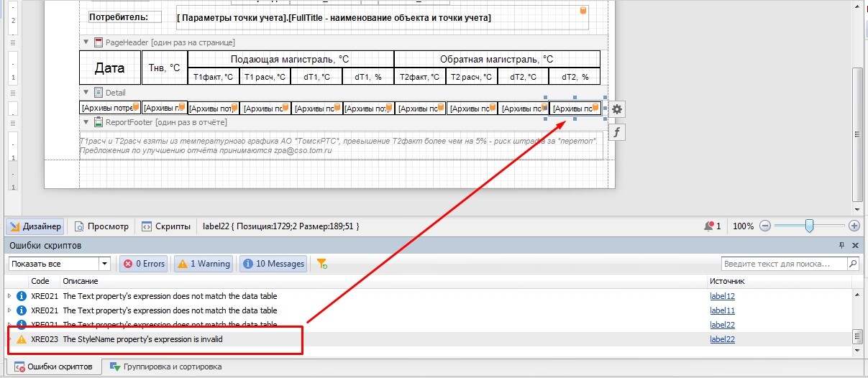
Task: Collapse the ReportFooter band
Action: (87, 122)
